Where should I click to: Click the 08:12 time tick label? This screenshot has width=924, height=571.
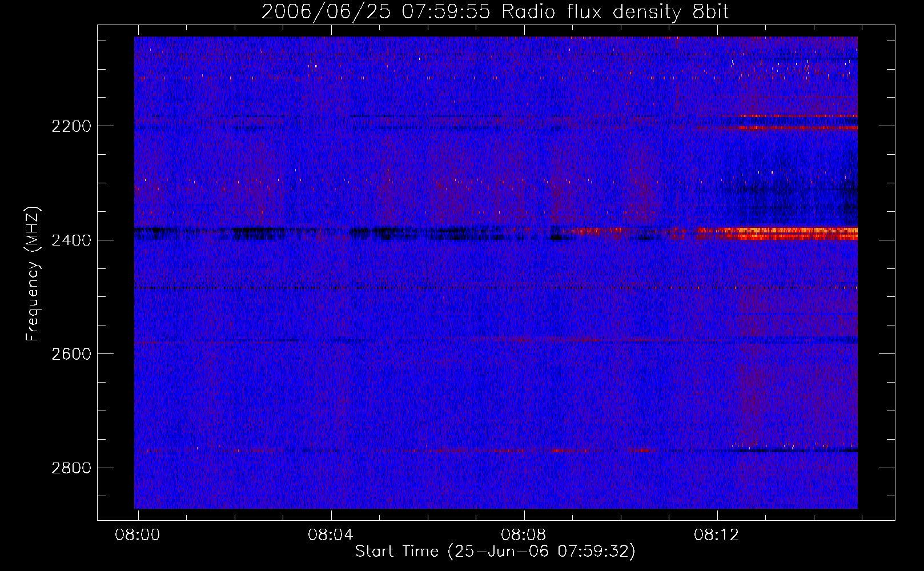coord(717,535)
